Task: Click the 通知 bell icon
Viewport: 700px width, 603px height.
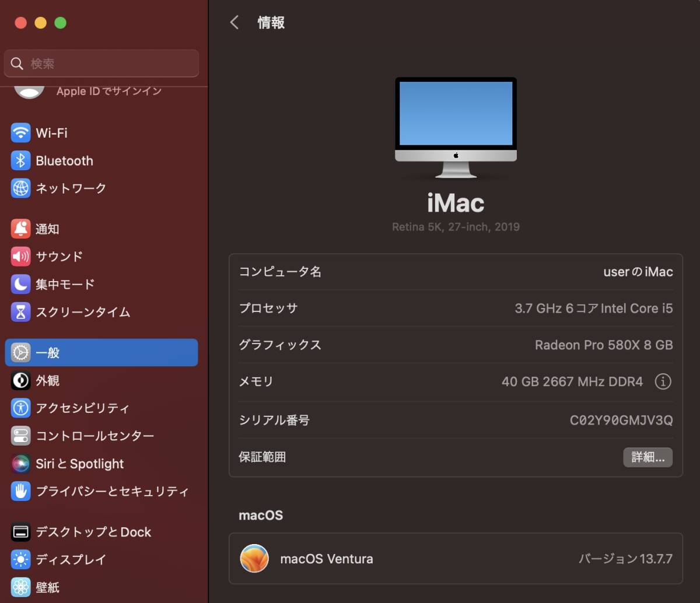Action: (20, 229)
